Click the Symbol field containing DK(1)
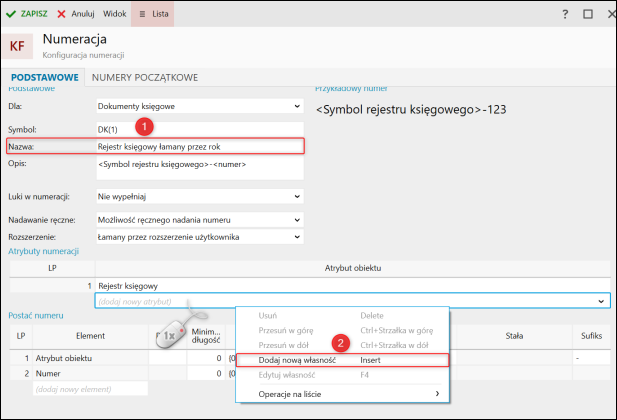The image size is (617, 420). click(200, 129)
